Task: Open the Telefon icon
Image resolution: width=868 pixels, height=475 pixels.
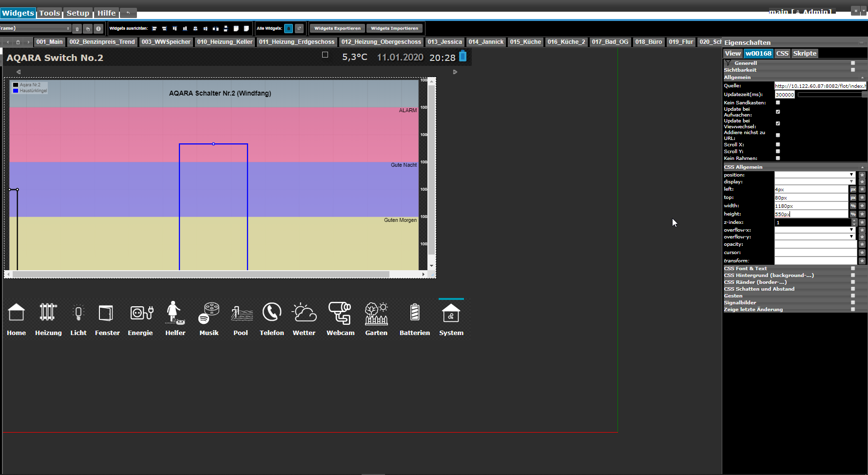Action: pos(272,313)
